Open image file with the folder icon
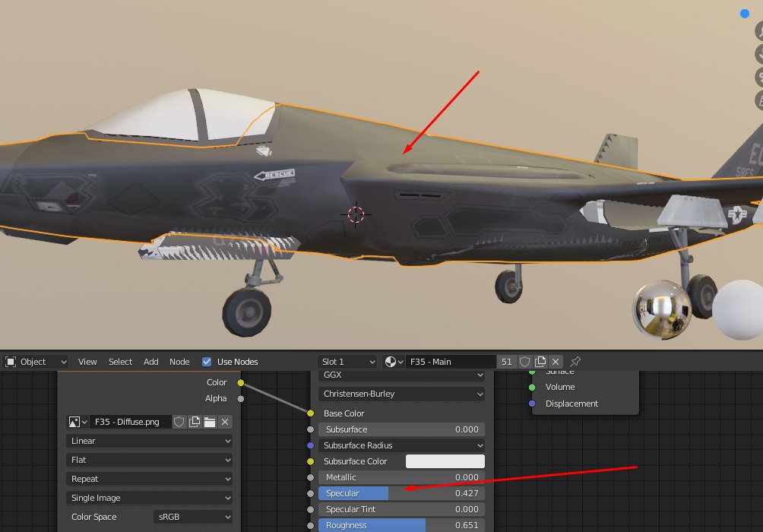This screenshot has width=763, height=532. (x=210, y=422)
